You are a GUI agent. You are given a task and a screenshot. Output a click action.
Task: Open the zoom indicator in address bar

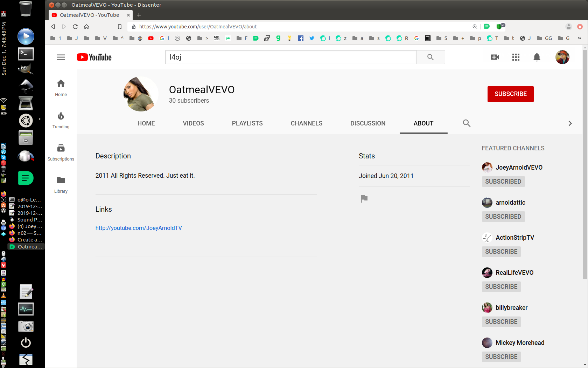[x=475, y=27]
